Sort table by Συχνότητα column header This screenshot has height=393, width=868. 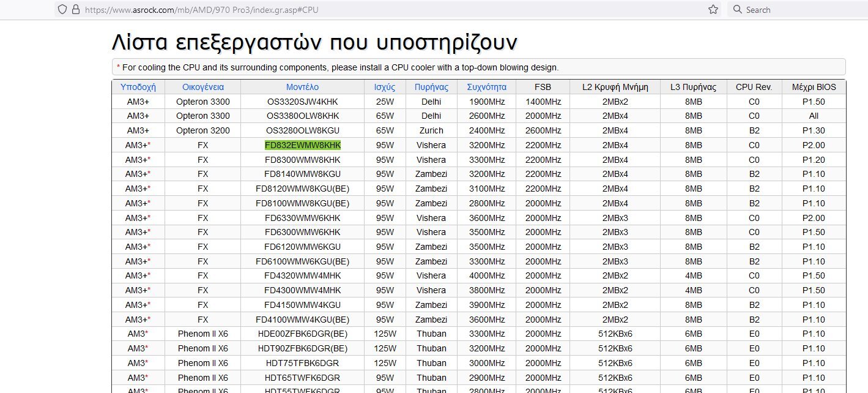(486, 87)
